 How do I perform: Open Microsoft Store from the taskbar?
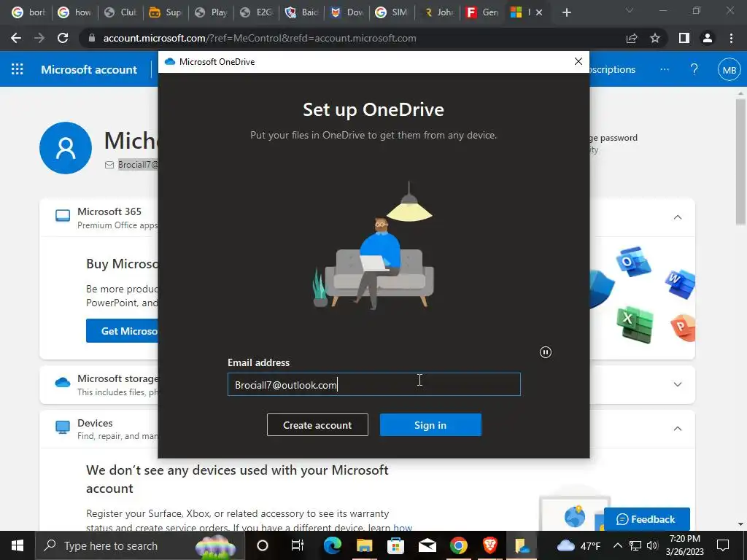click(395, 545)
